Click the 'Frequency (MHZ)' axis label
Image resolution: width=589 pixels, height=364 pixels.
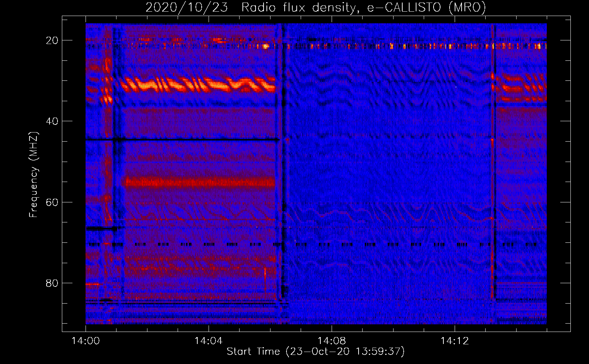click(33, 175)
